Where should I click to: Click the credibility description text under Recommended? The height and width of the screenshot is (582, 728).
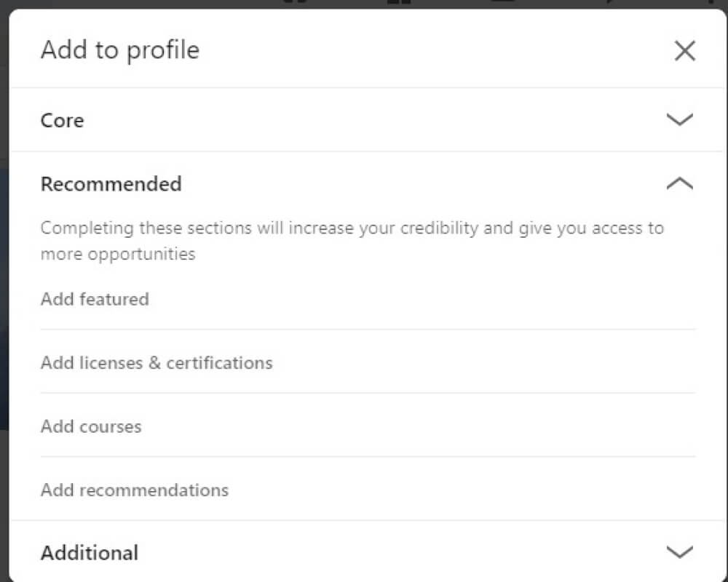(352, 240)
